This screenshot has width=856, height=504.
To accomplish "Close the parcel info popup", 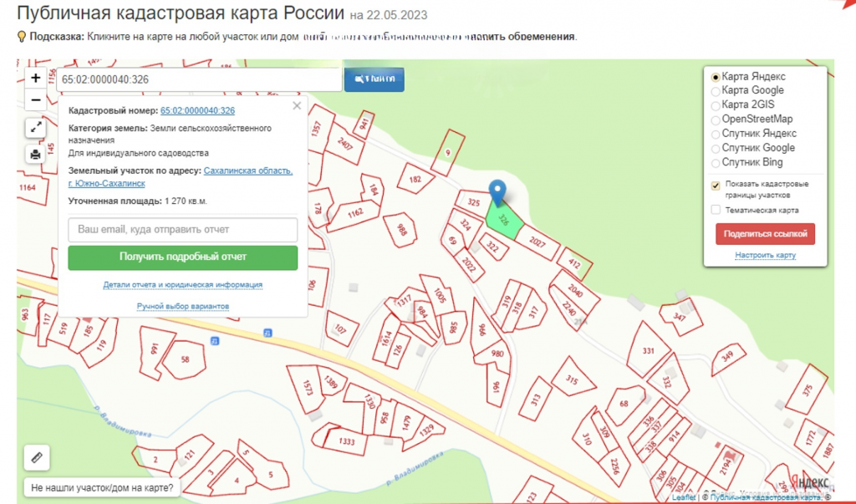I will coord(297,106).
